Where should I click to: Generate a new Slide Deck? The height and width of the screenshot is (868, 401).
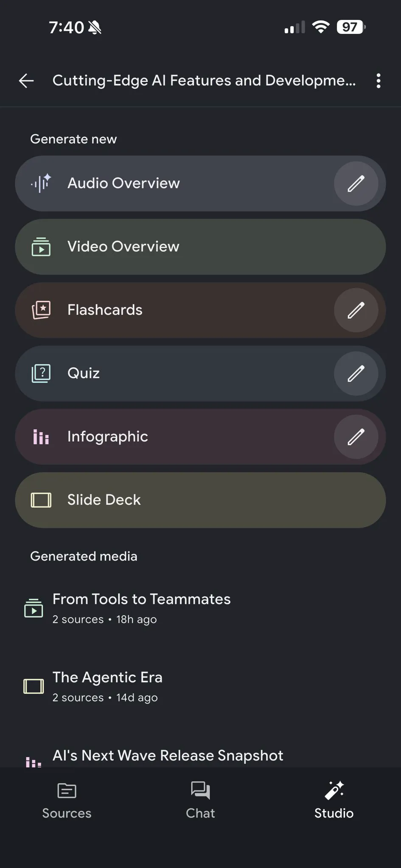click(200, 500)
